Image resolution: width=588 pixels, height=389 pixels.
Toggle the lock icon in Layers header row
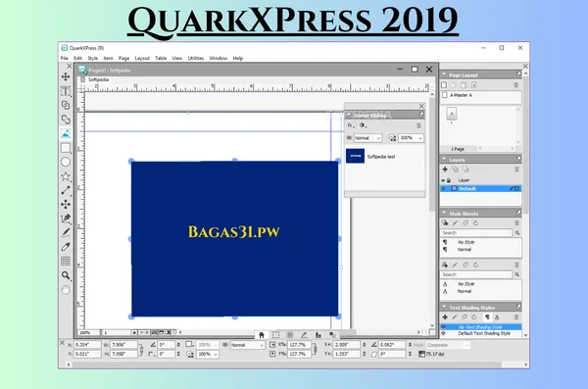449,180
